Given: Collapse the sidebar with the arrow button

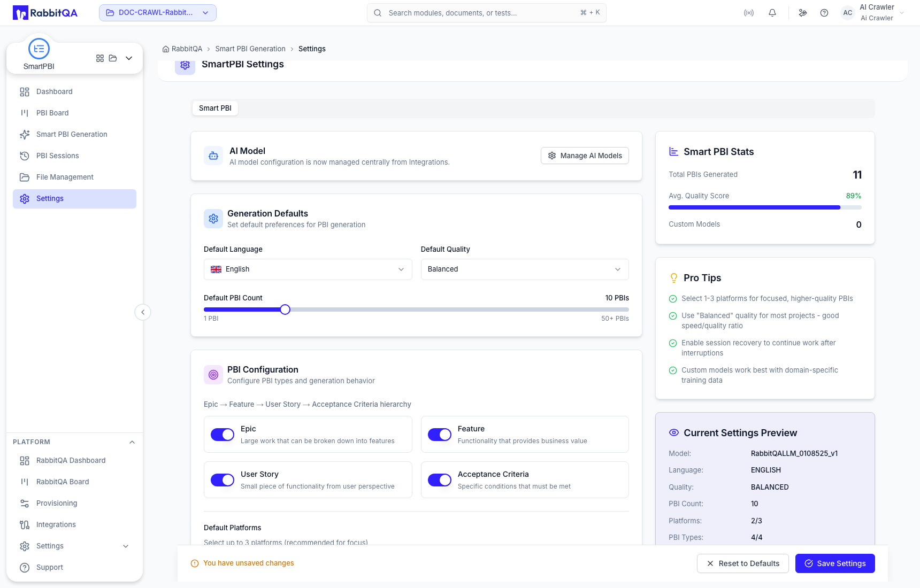Looking at the screenshot, I should point(143,312).
